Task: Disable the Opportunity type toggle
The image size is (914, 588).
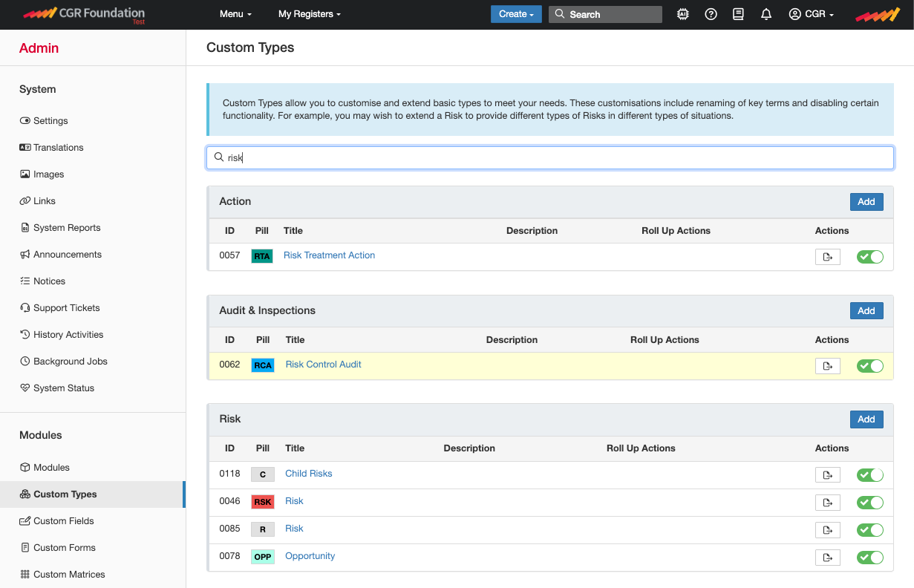Action: [x=869, y=558]
